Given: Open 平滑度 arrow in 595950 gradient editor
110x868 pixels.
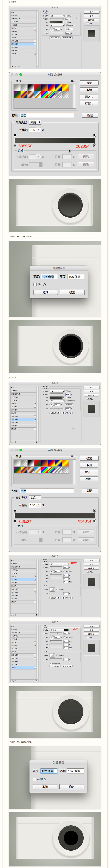Looking at the screenshot, I should [x=39, y=130].
